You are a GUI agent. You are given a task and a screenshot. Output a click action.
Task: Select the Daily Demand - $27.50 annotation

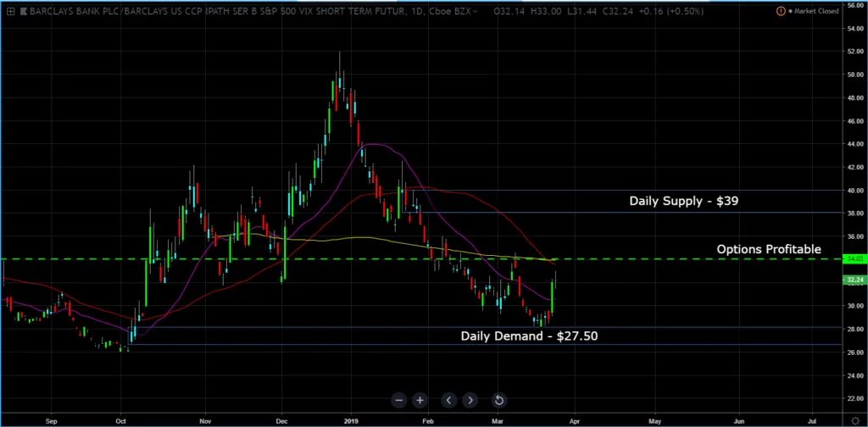coord(530,336)
